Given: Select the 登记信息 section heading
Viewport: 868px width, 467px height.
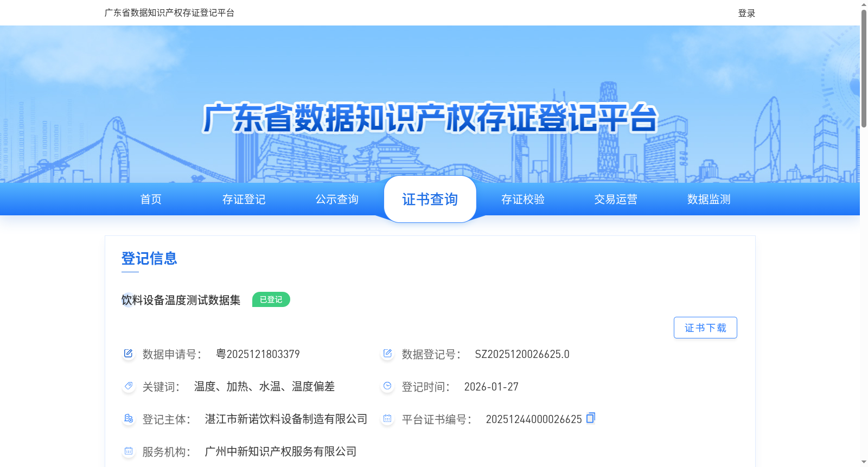Looking at the screenshot, I should pyautogui.click(x=149, y=258).
